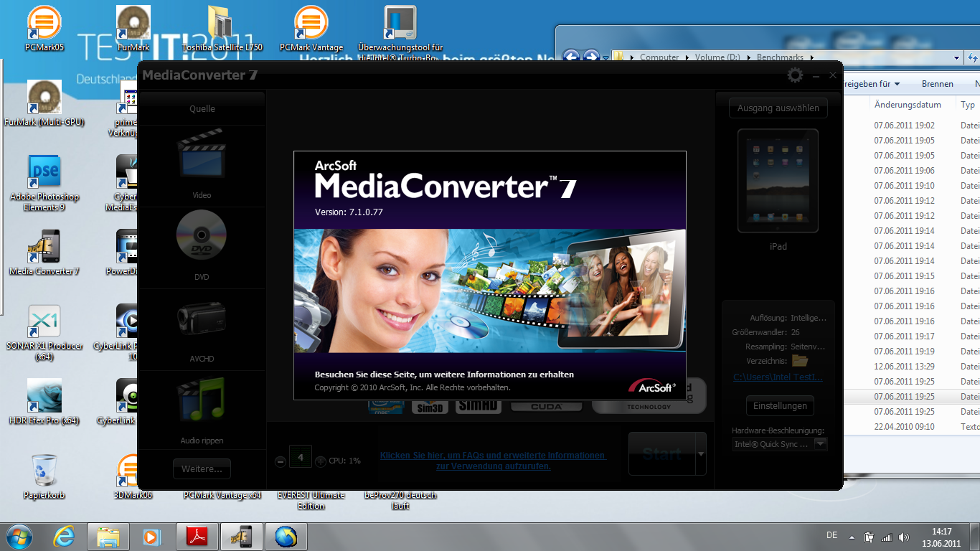
Task: Go back in the Explorer window
Action: tap(571, 57)
